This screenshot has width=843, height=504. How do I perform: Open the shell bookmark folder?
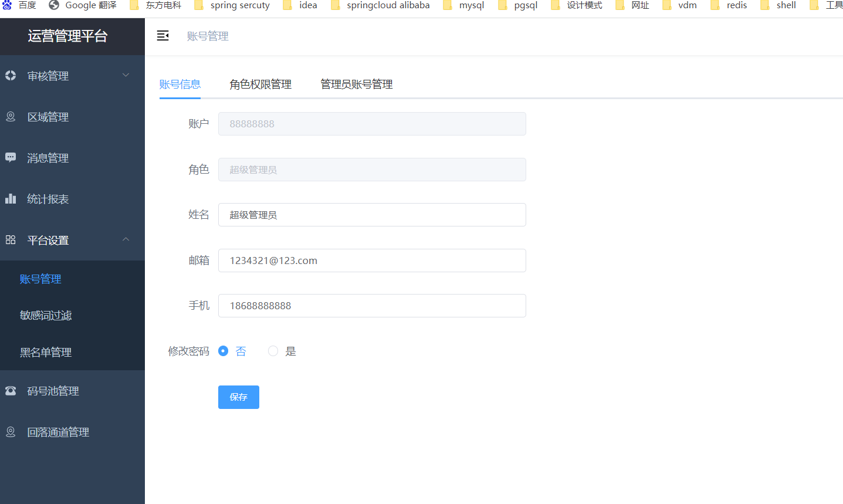pos(778,5)
